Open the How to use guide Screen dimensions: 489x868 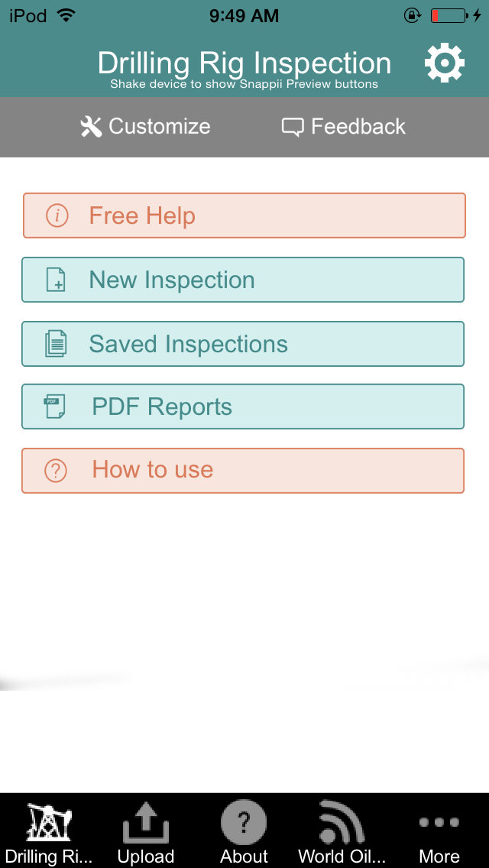click(243, 471)
